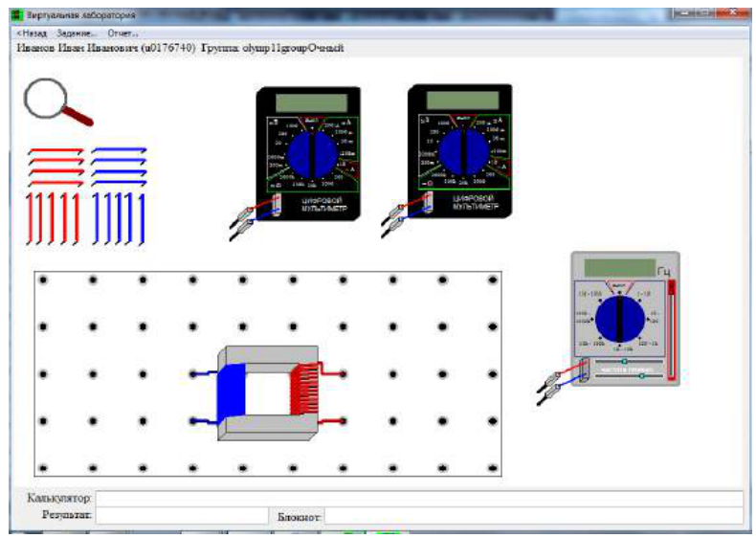Grab the generator's blue probe
Viewport: 756px width, 538px height.
[548, 394]
